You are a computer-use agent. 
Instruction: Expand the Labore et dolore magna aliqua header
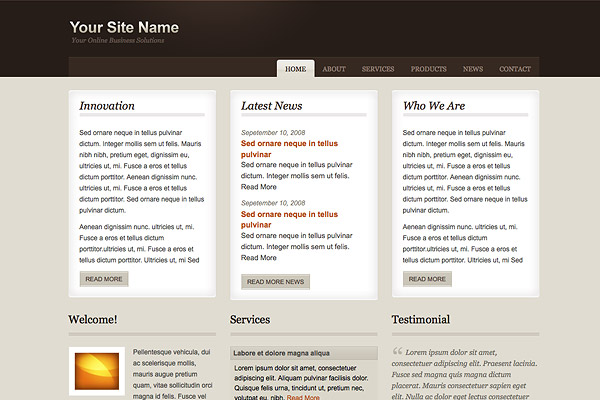[x=304, y=353]
